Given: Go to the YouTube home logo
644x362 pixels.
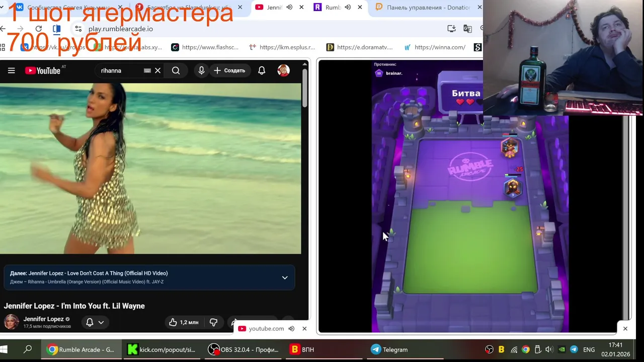Looking at the screenshot, I should tap(43, 70).
